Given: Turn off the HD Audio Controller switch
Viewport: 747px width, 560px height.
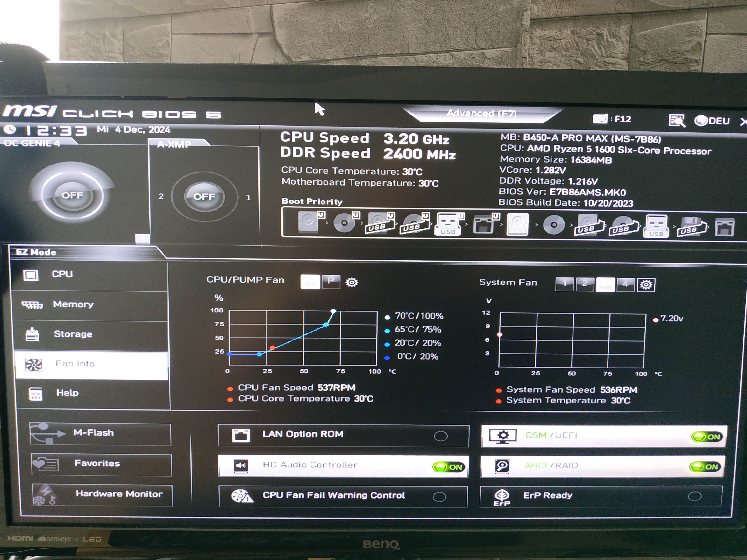Looking at the screenshot, I should point(449,467).
